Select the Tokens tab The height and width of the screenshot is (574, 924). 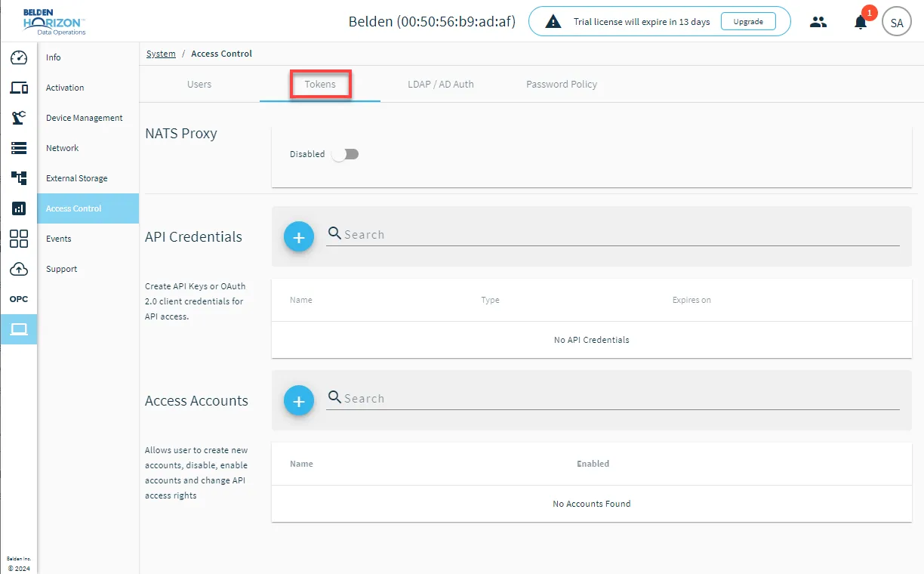pos(320,85)
